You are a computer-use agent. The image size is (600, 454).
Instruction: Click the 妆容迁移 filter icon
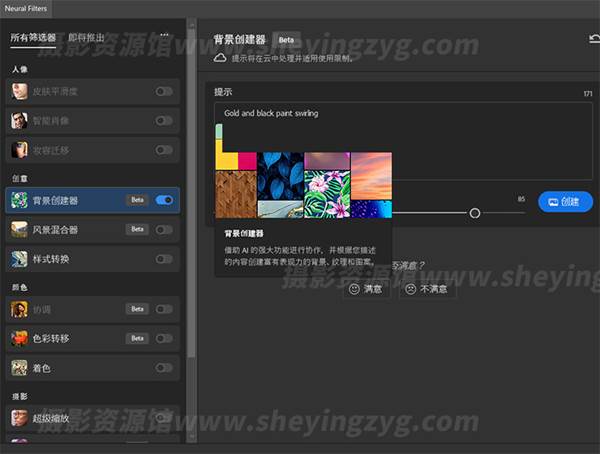(19, 150)
